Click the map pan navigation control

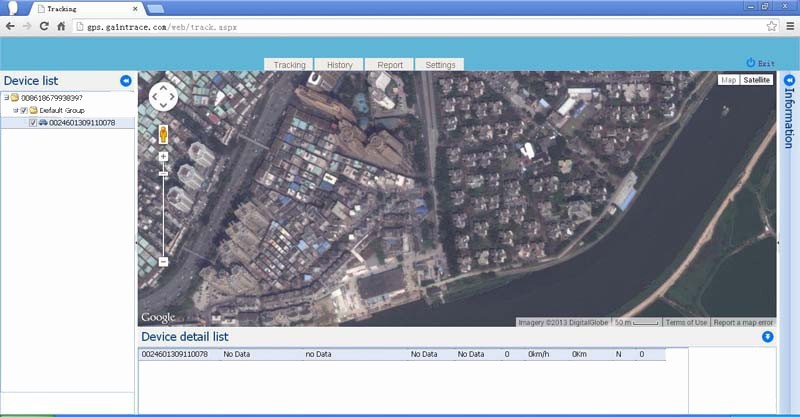(x=163, y=97)
